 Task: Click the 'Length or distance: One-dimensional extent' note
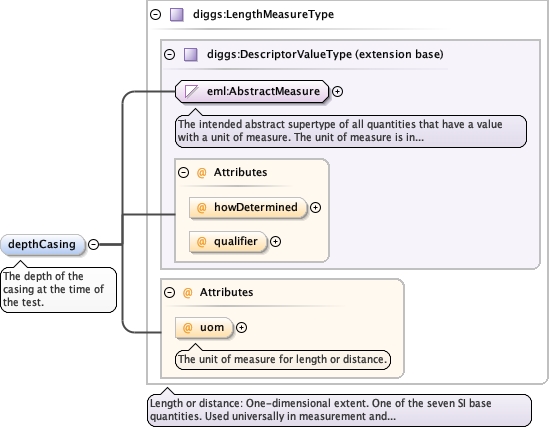(x=339, y=410)
